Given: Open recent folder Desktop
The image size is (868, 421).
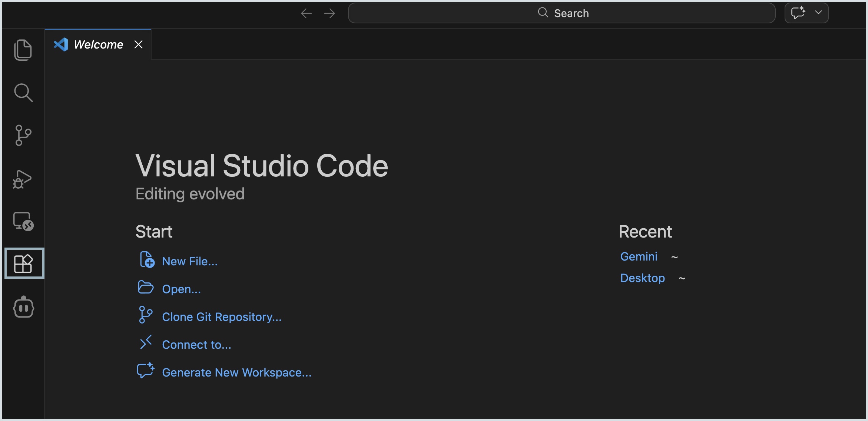Looking at the screenshot, I should click(x=642, y=278).
